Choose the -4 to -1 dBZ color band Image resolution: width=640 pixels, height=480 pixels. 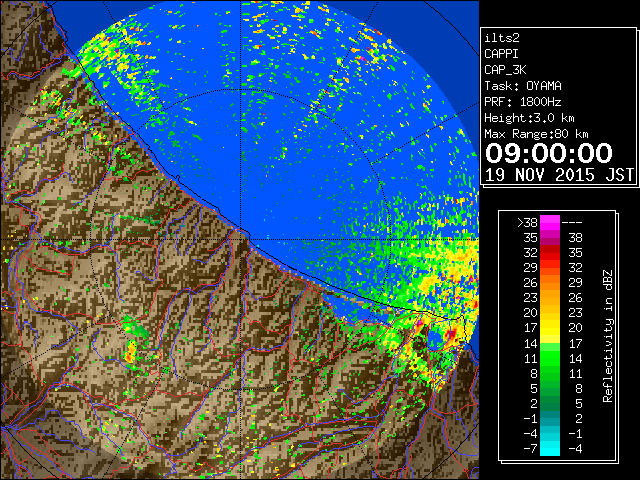coord(550,434)
